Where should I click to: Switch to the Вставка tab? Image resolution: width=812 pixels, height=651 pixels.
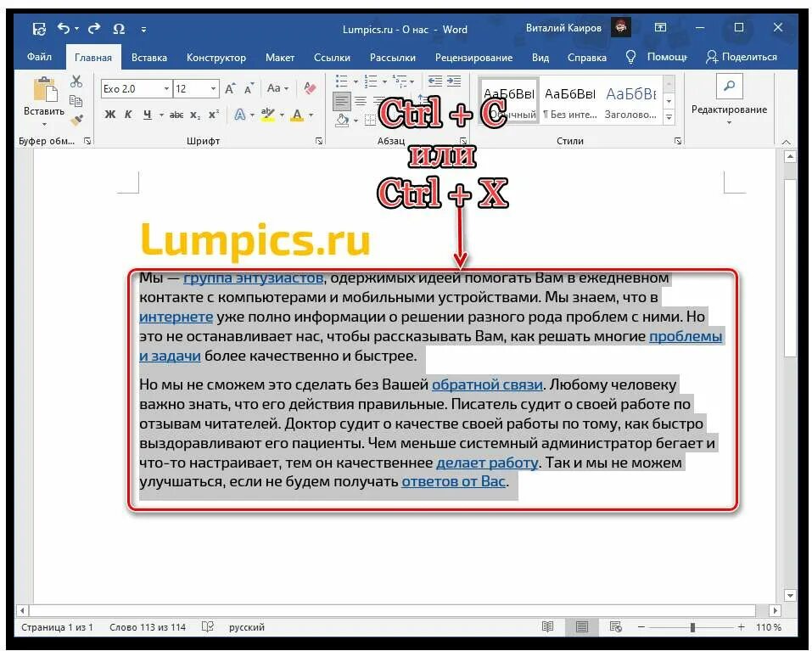pyautogui.click(x=149, y=58)
